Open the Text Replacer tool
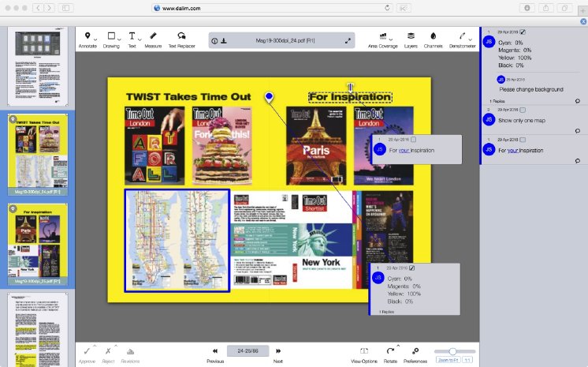Viewport: 588px width, 367px height. click(x=181, y=36)
